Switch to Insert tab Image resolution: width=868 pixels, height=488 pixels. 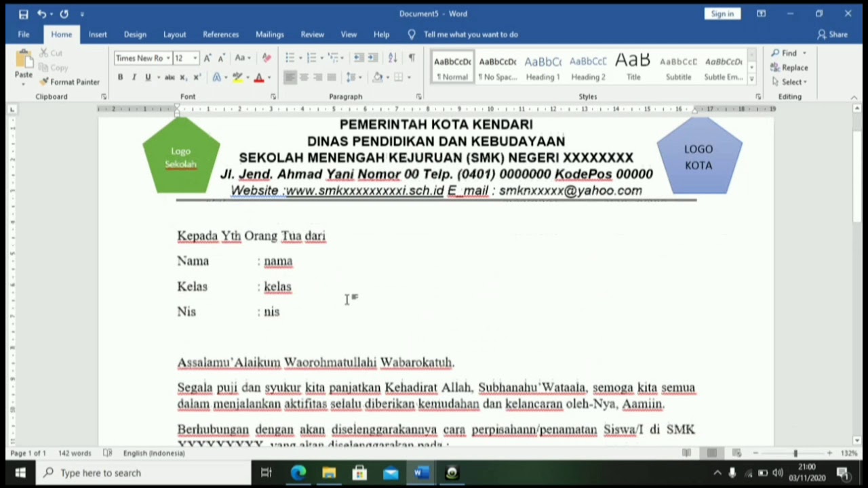coord(98,35)
